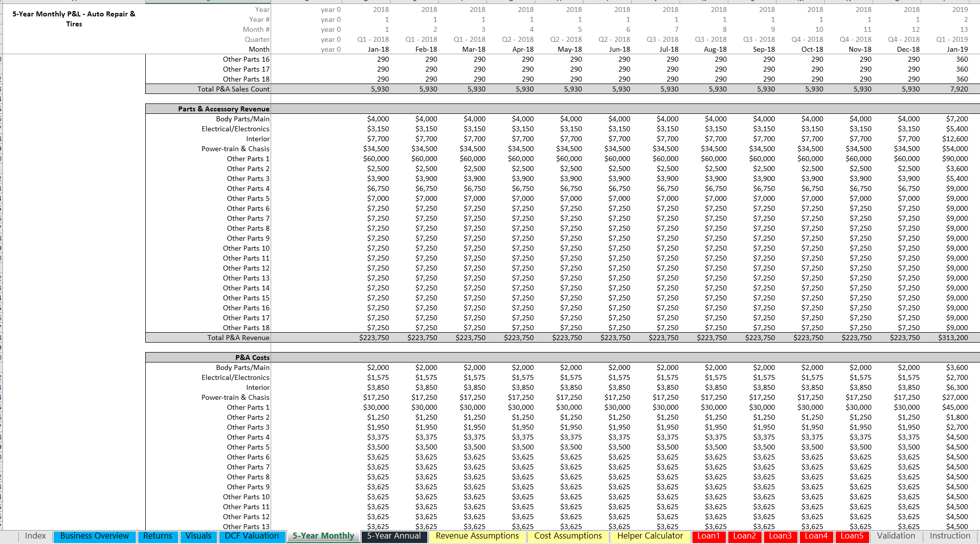The image size is (980, 544).
Task: Click the 5-Year Monthly active tab
Action: tap(323, 536)
